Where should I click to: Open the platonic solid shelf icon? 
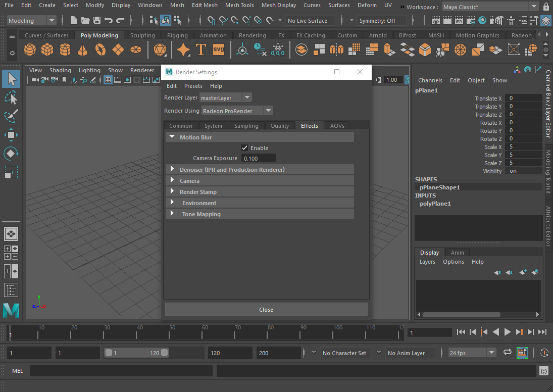click(x=160, y=50)
